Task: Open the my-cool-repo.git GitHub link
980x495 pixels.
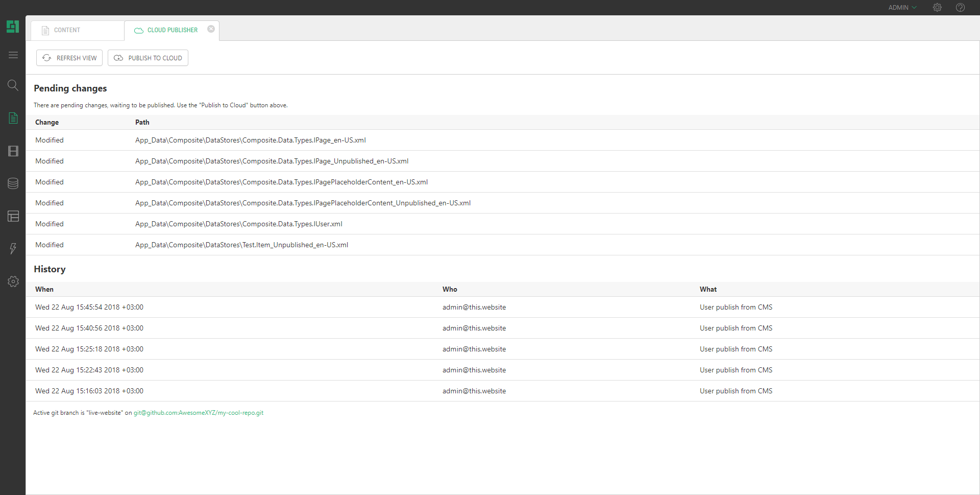Action: [199, 413]
